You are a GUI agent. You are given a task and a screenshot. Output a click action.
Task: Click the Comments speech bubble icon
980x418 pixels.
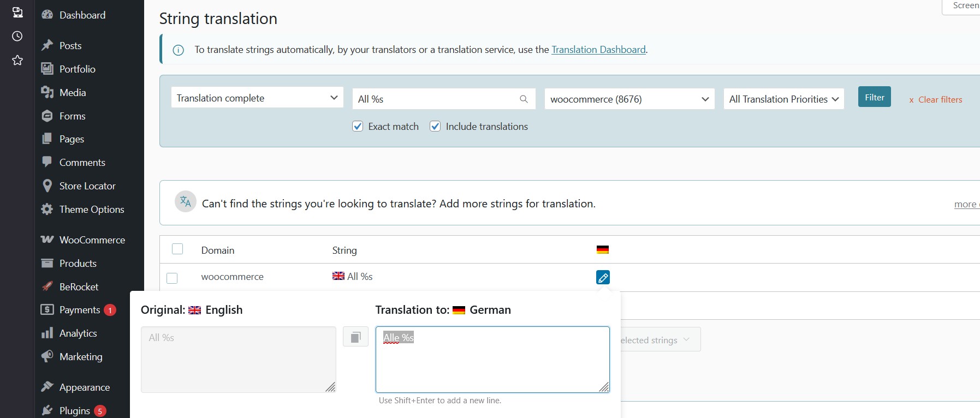(x=47, y=162)
